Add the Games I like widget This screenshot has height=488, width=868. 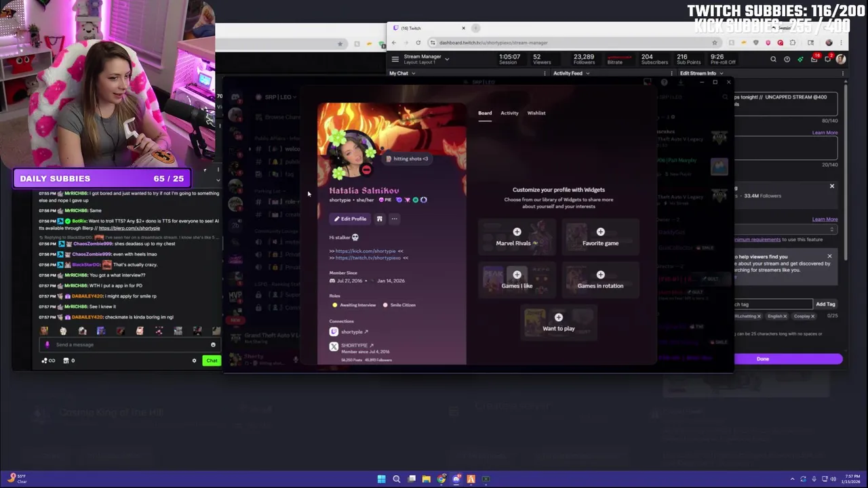(517, 280)
